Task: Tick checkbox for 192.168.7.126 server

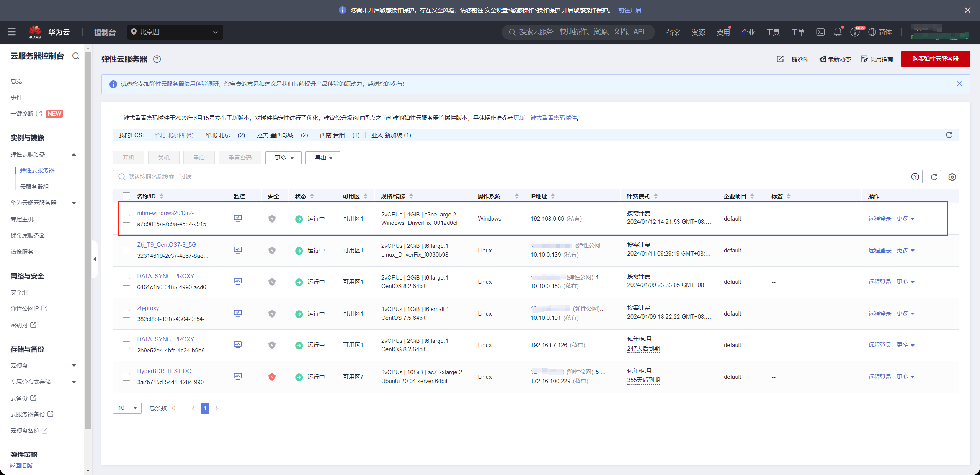Action: coord(126,345)
